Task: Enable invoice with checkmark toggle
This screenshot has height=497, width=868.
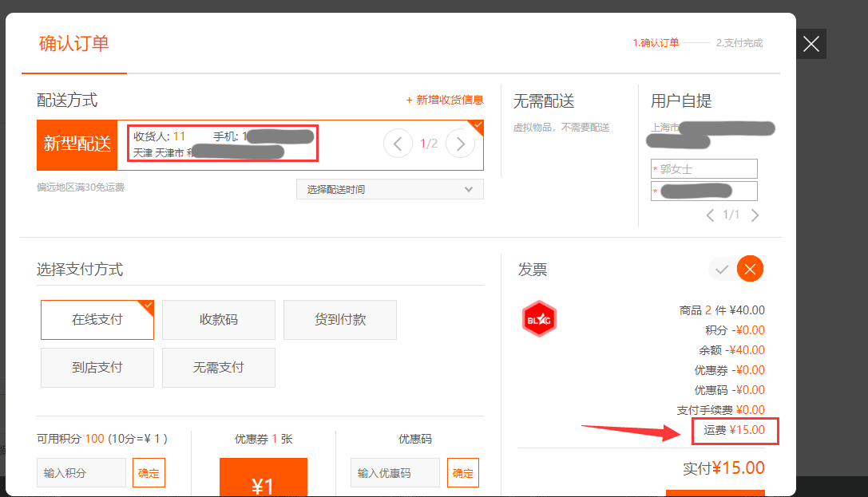Action: tap(722, 270)
